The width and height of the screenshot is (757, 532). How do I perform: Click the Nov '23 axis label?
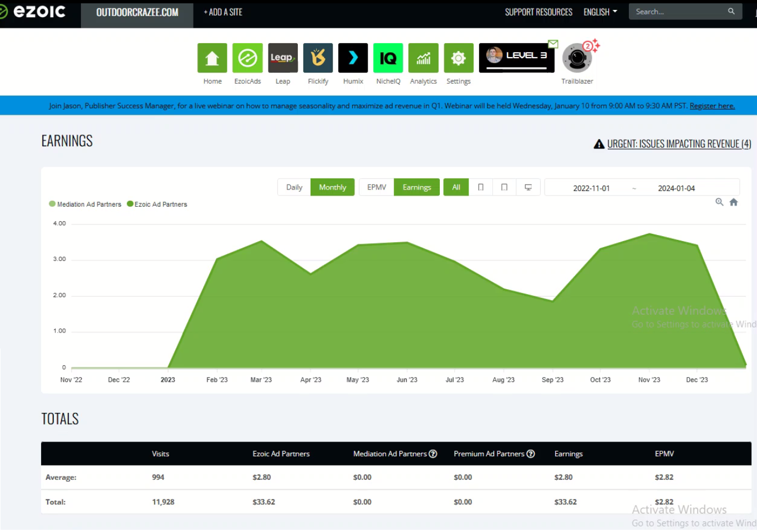coord(649,380)
